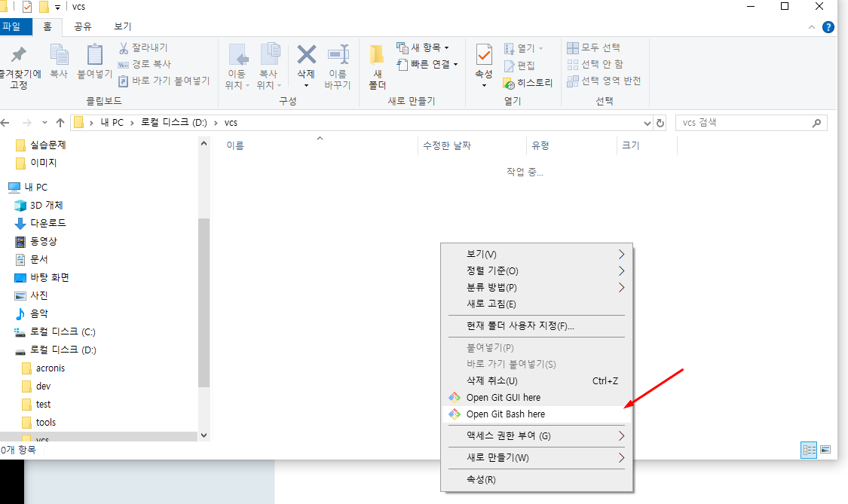
Task: Click navigation pane scroll down arrow
Action: (x=204, y=435)
